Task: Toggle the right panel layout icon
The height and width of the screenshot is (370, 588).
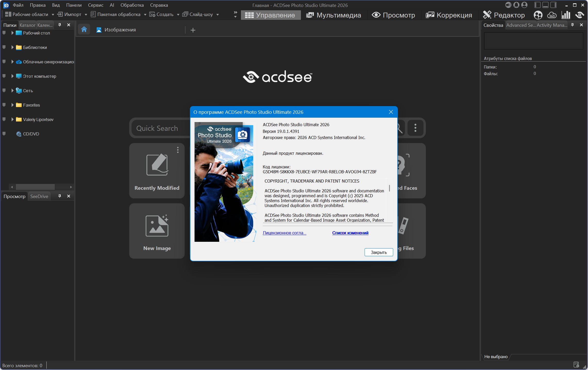Action: coord(553,5)
